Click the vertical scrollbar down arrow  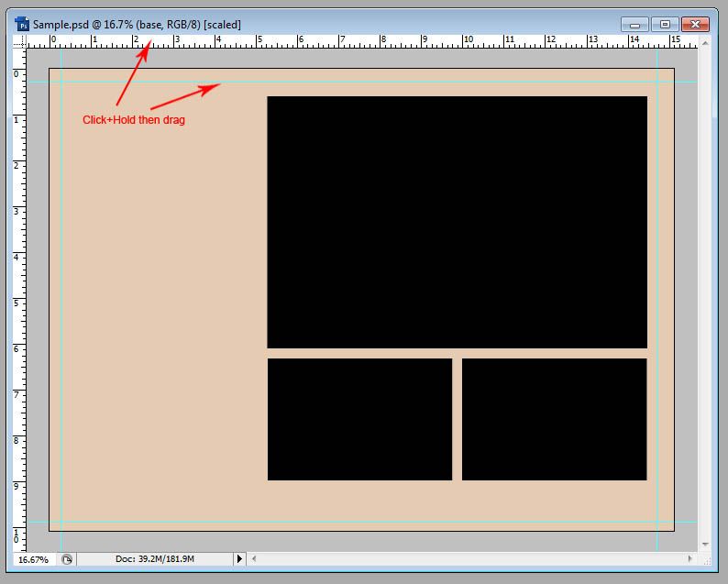[x=705, y=544]
